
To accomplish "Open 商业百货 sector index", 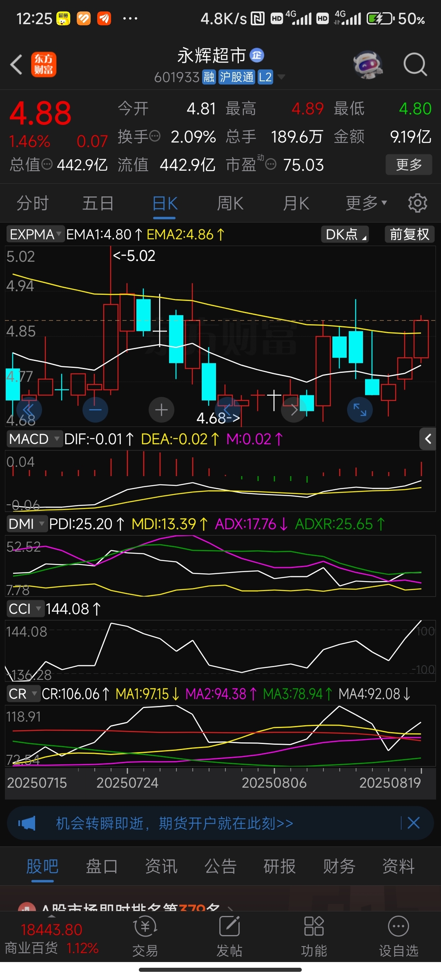I will pos(51,938).
